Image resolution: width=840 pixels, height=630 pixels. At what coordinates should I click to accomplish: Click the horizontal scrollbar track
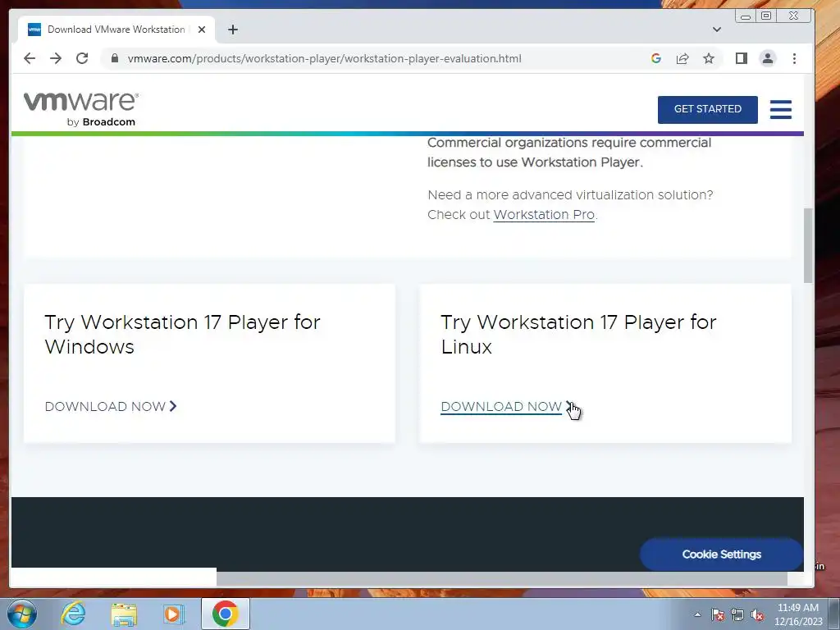501,578
